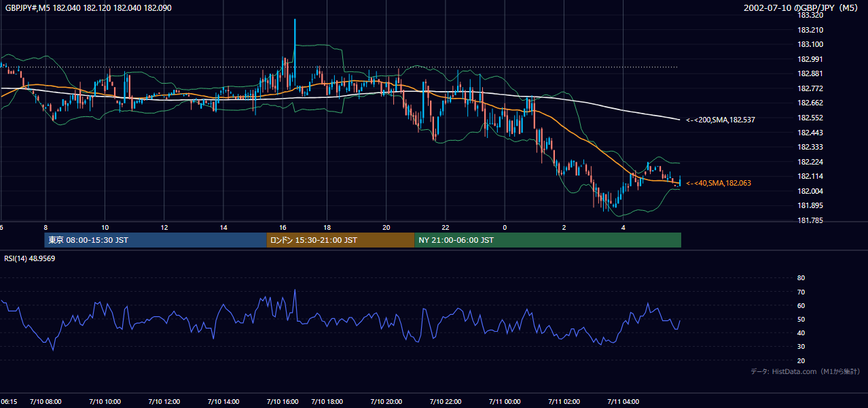This screenshot has height=408, width=868.
Task: Click hour label 10 under price chart
Action: [105, 228]
